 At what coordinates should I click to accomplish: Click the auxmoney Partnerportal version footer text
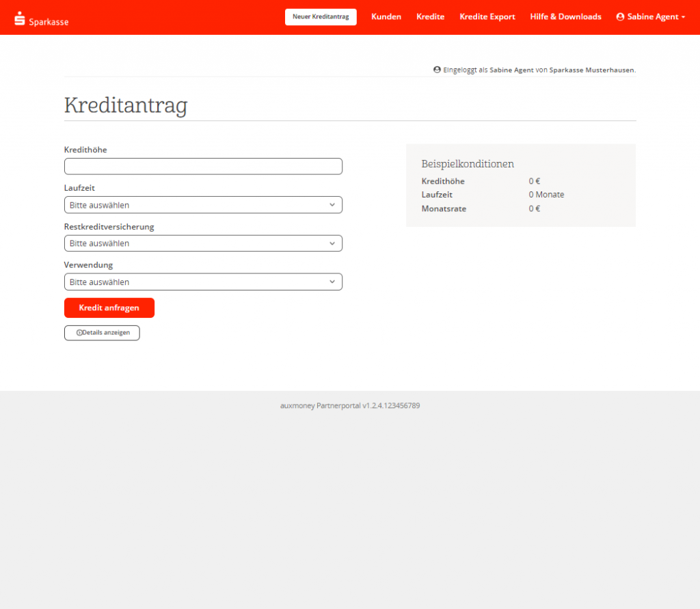[350, 405]
